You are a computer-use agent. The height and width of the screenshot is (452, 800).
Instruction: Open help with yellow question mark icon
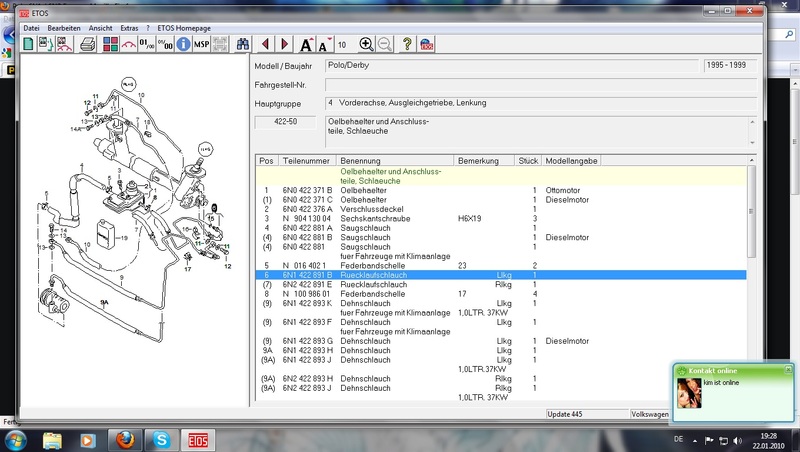(x=407, y=44)
